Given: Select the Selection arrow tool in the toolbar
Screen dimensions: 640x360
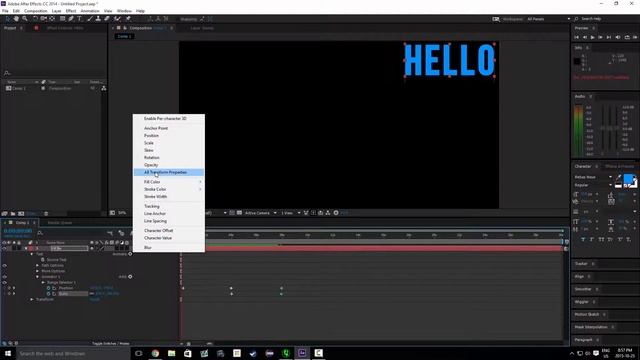Looking at the screenshot, I should coord(8,19).
